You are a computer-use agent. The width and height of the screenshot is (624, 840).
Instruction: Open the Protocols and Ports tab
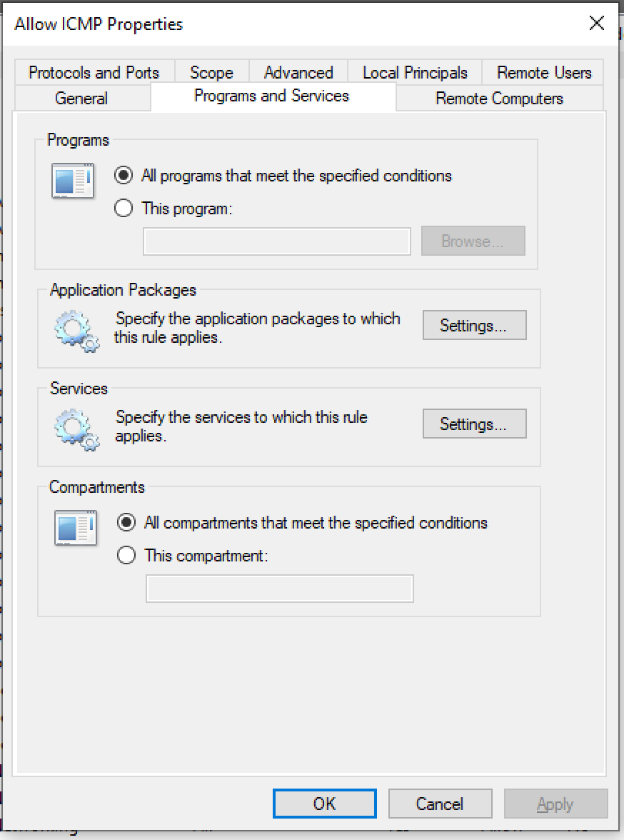[x=93, y=72]
